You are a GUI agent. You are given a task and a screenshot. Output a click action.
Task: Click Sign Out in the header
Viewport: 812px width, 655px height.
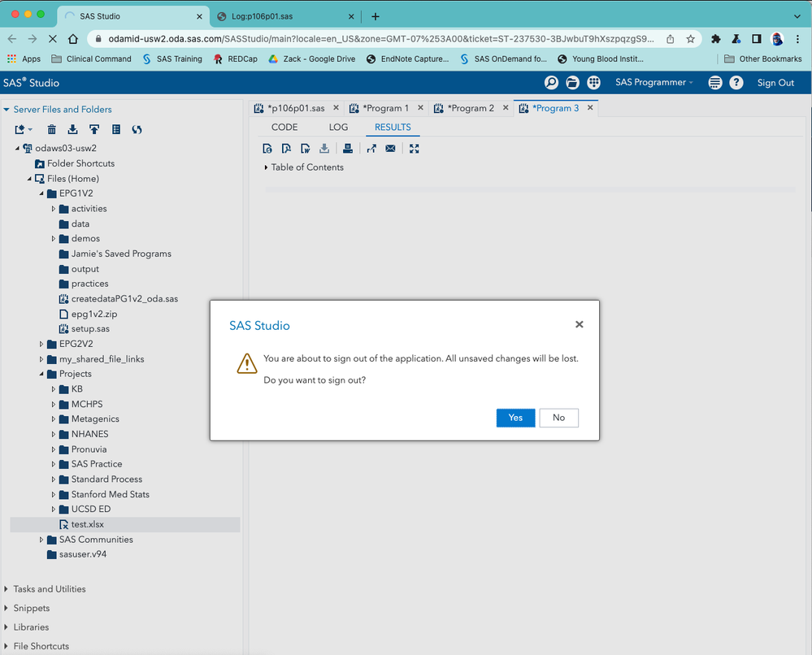pyautogui.click(x=775, y=83)
